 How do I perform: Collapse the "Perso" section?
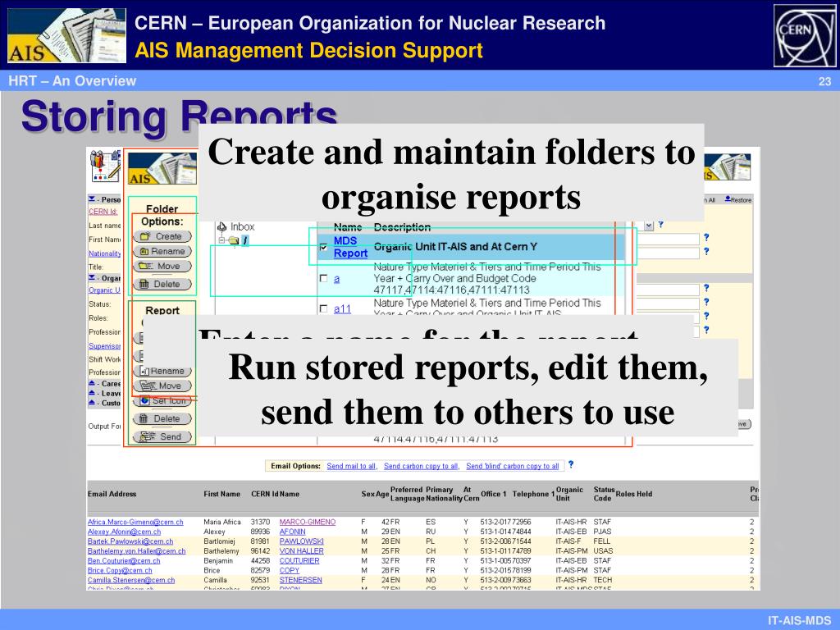tap(92, 199)
